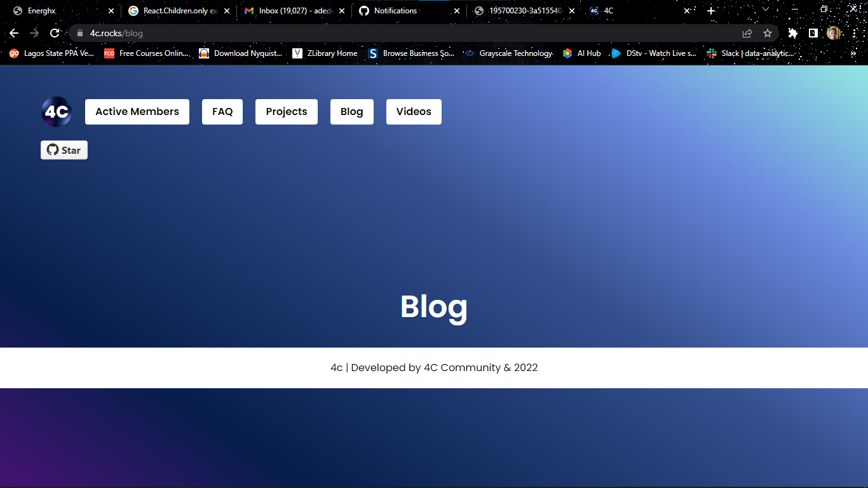The image size is (868, 488).
Task: Star the project on GitHub
Action: [64, 150]
